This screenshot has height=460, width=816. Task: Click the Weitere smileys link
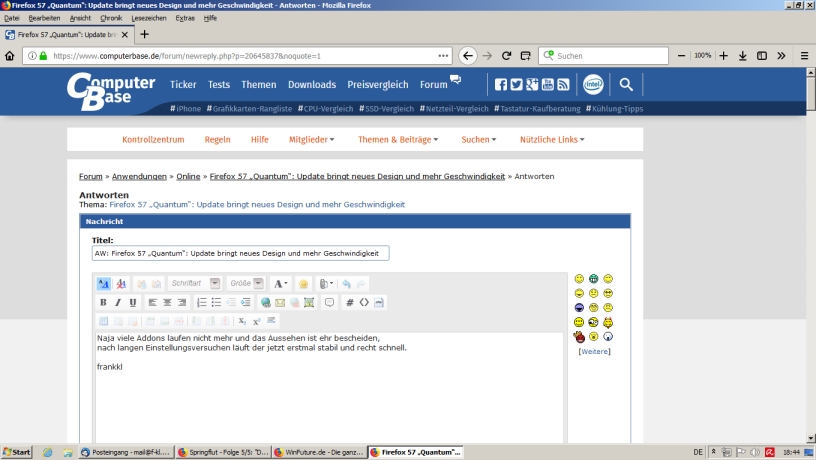point(594,352)
